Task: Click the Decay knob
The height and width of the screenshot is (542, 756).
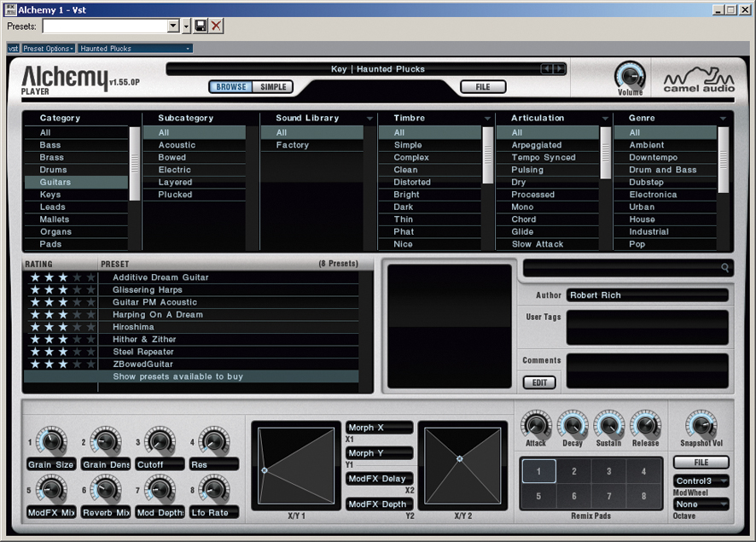Action: pyautogui.click(x=573, y=425)
